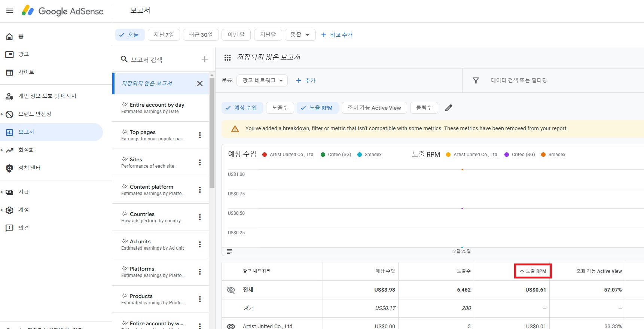Viewport: 644px width, 329px height.
Task: Open the 광고 네트워크 breakdown dropdown
Action: (262, 80)
